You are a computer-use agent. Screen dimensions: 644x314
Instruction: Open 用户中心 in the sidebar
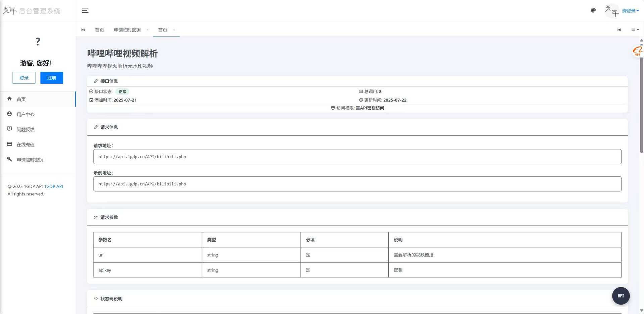pos(25,114)
